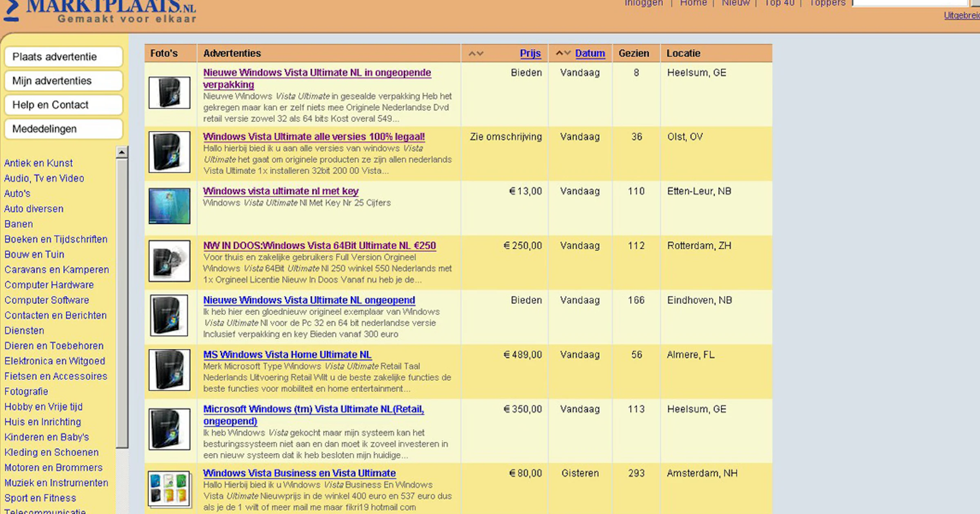This screenshot has width=980, height=514.
Task: Open thumbnail of 'vista ultimate nl met key' ad
Action: coord(169,206)
